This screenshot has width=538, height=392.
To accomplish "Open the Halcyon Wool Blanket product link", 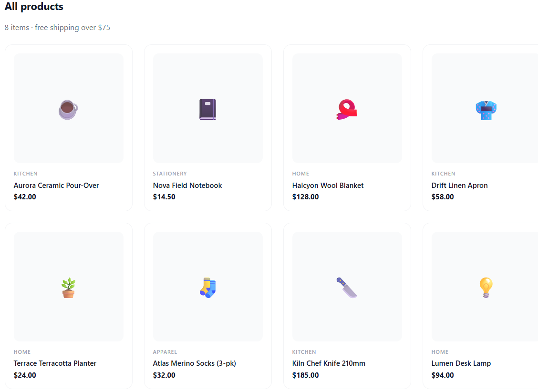I will click(x=328, y=185).
